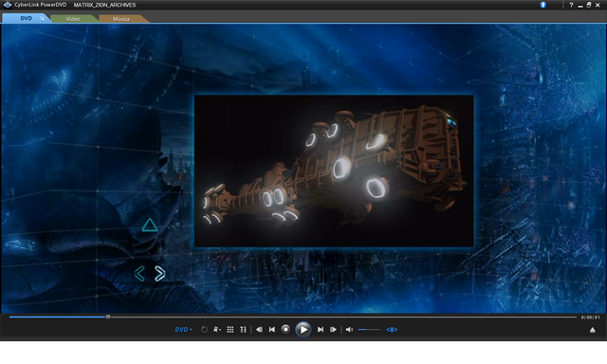
Task: Adjust the volume slider
Action: coord(369,330)
